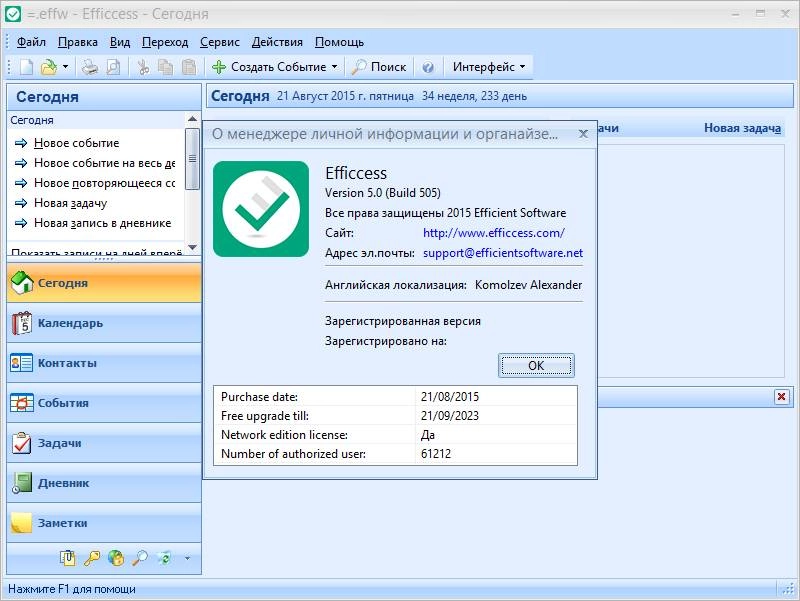
Task: Click the app icon in the title bar
Action: 12,14
